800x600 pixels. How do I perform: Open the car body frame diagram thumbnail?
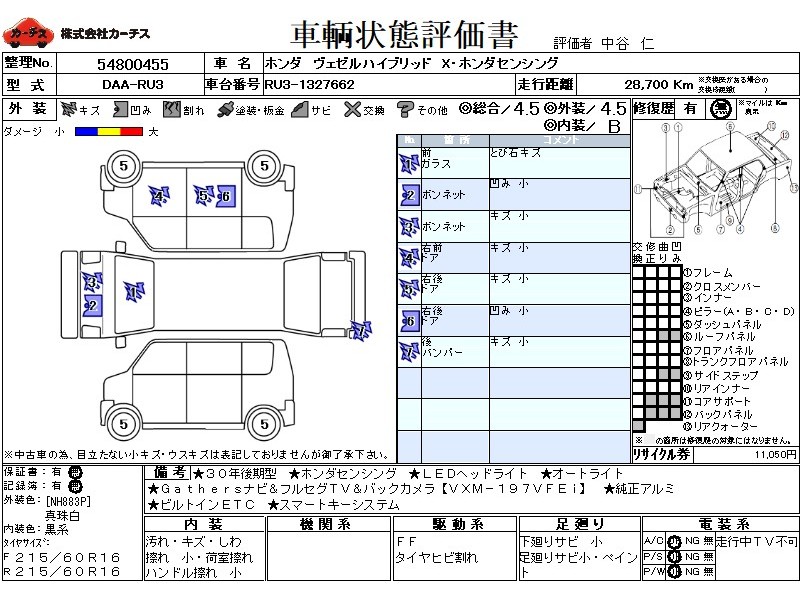pos(715,179)
